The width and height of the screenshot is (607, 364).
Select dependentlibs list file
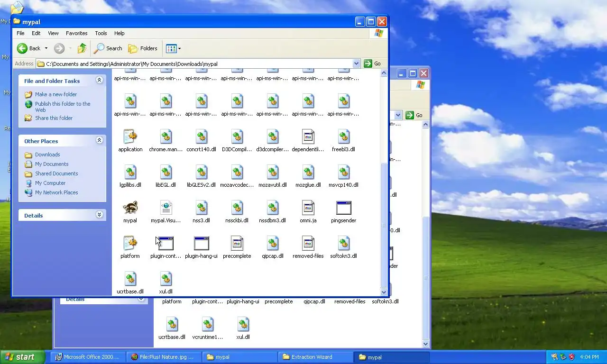[x=308, y=136]
